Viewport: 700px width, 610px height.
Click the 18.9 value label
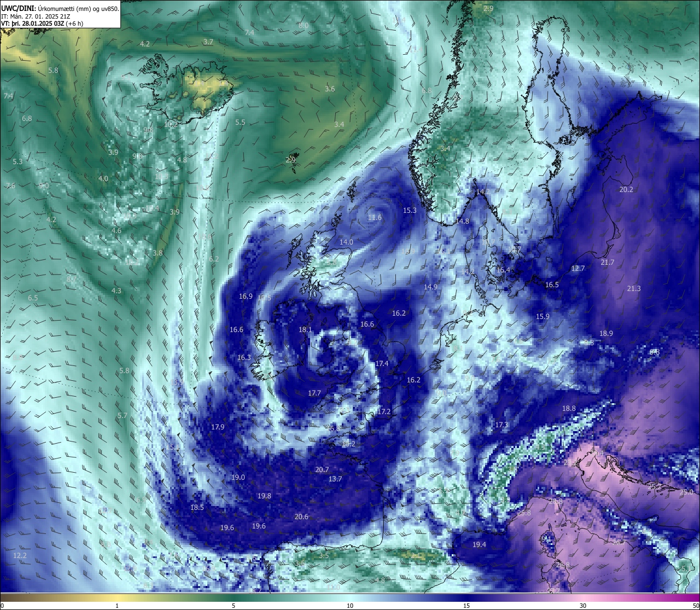click(x=606, y=333)
